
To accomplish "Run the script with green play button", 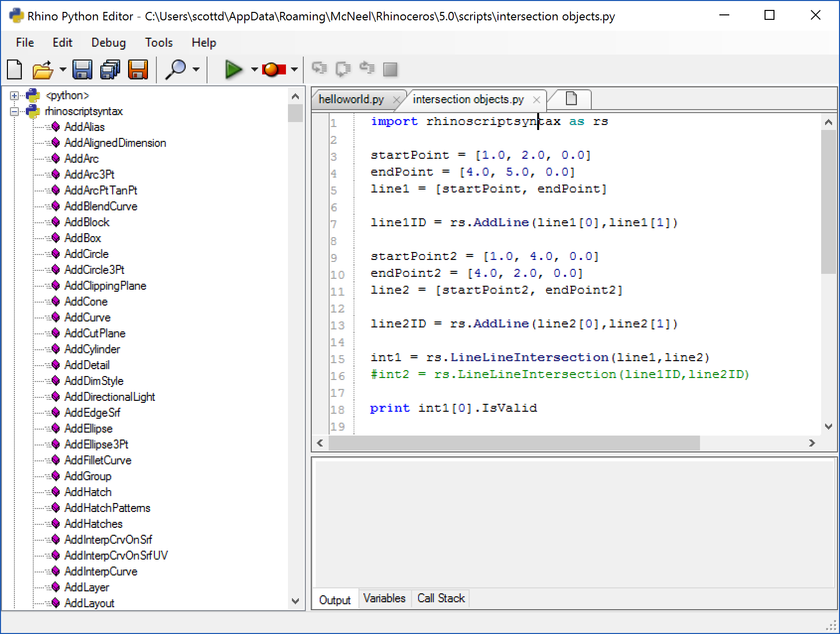I will point(233,69).
